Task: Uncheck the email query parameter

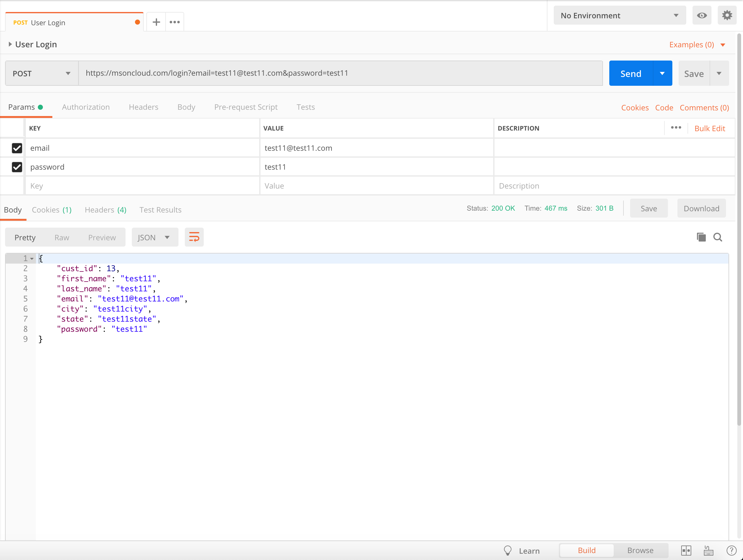Action: coord(17,148)
